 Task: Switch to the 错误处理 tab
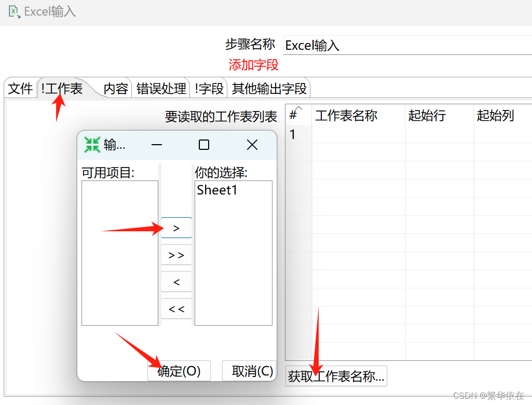pyautogui.click(x=161, y=89)
